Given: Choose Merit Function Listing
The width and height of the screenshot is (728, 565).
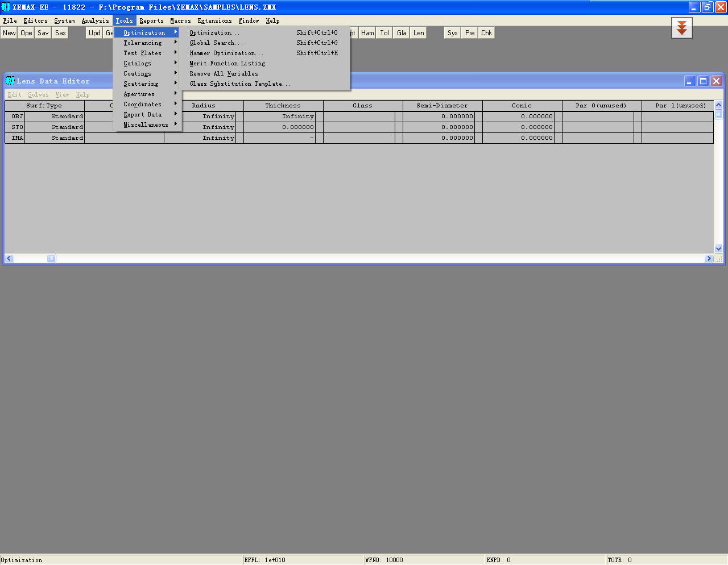Looking at the screenshot, I should [264, 64].
